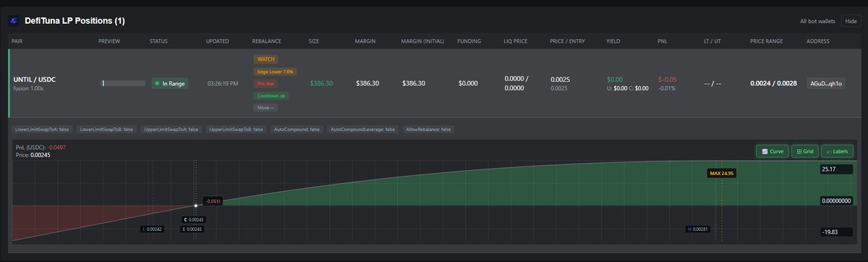Screen dimensions: 868x262
Task: Sort by the PRICE RANGE column header
Action: click(766, 41)
